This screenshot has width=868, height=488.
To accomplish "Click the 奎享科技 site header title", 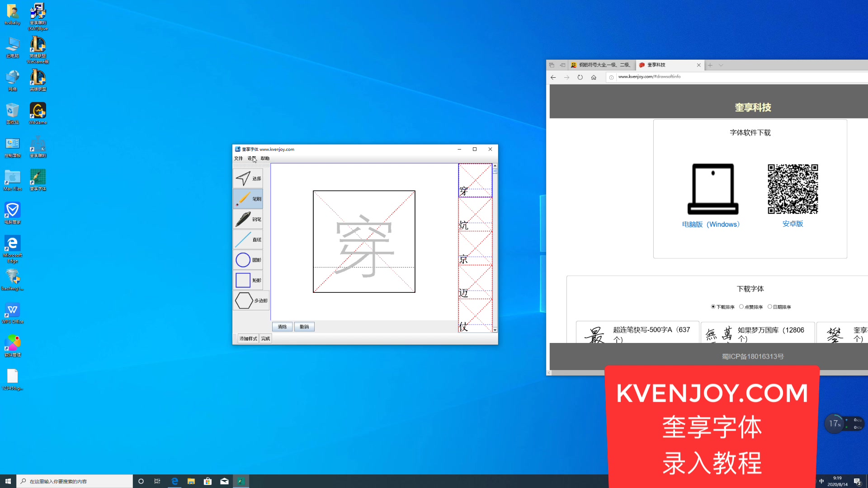I will pyautogui.click(x=753, y=108).
